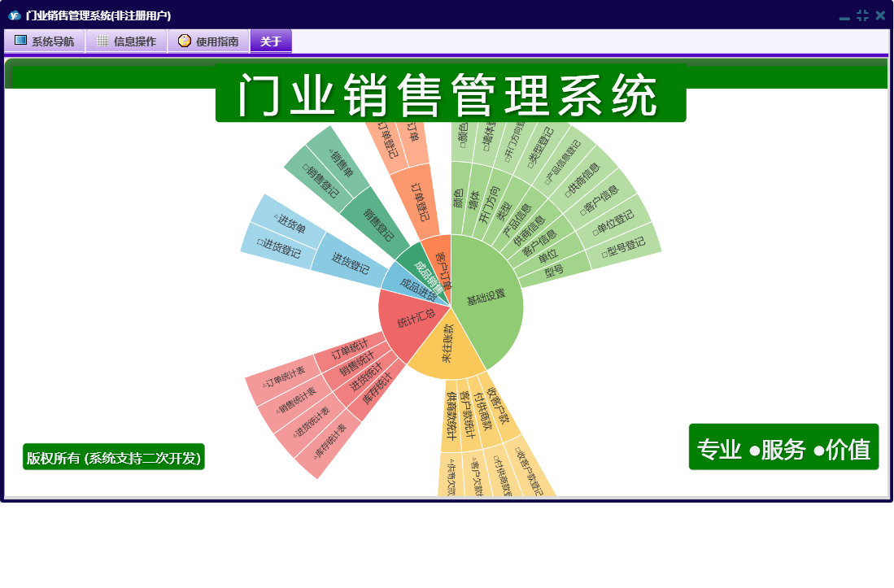Switch to the 信息操作 tab
Viewport: 894px width, 588px height.
[x=126, y=41]
